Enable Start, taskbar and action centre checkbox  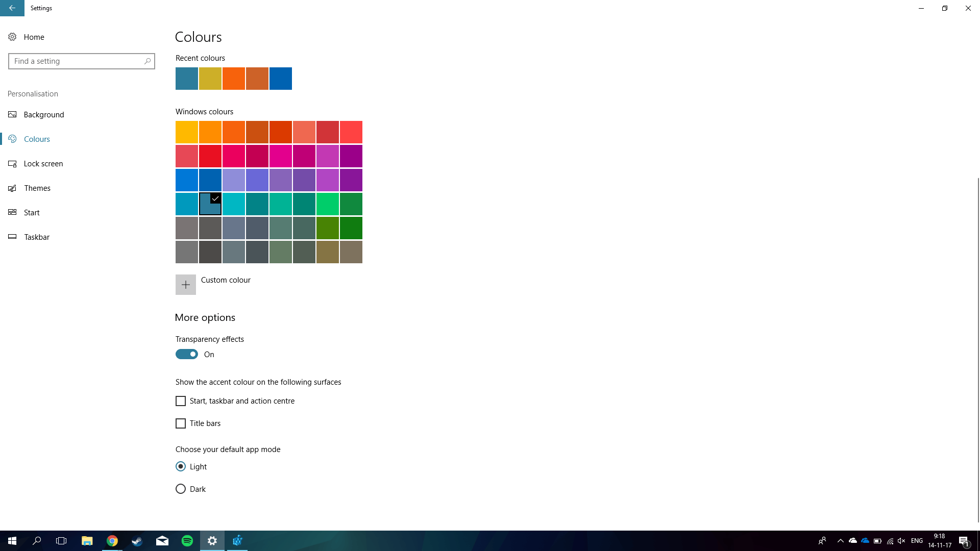[x=181, y=401]
